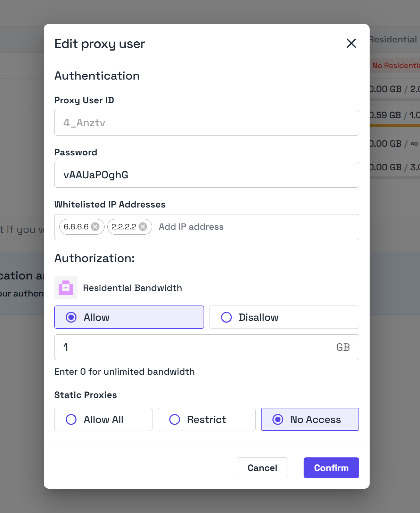Click the Static Proxies label
Screen dimensions: 420x513
pyautogui.click(x=85, y=395)
